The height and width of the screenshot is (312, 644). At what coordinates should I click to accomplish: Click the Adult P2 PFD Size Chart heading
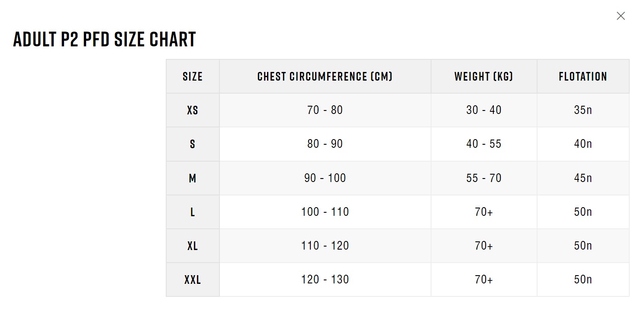click(105, 39)
